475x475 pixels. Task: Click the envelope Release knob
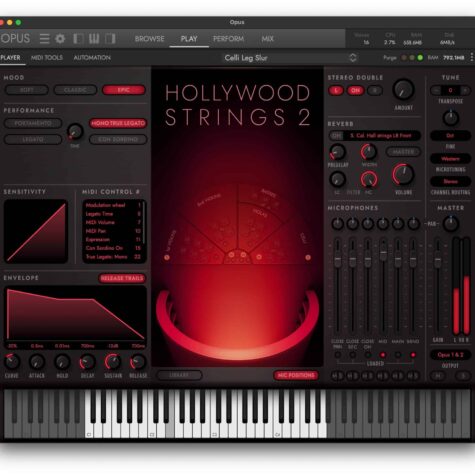138,362
